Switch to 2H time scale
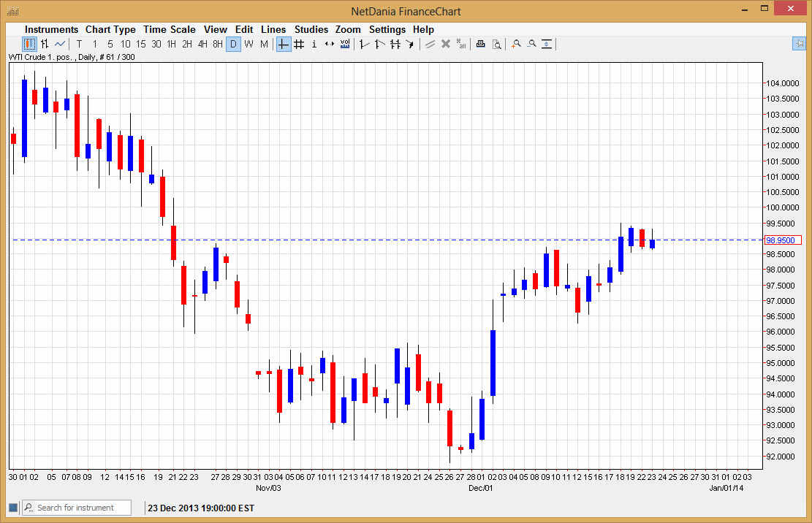 tap(187, 44)
